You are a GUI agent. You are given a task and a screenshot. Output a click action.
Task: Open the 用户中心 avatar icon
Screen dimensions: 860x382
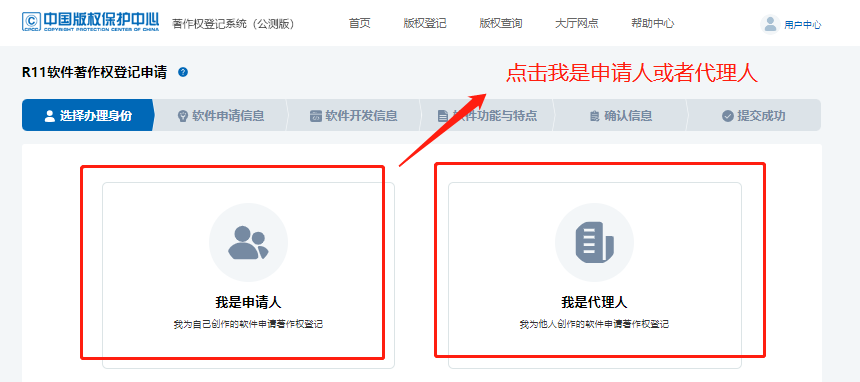(x=770, y=24)
